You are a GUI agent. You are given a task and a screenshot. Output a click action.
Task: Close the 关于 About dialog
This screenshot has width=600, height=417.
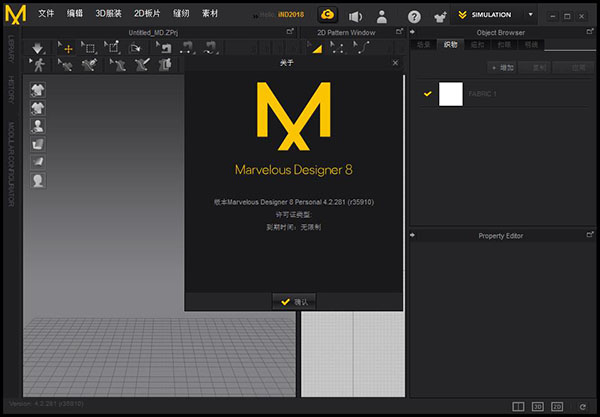pyautogui.click(x=395, y=63)
